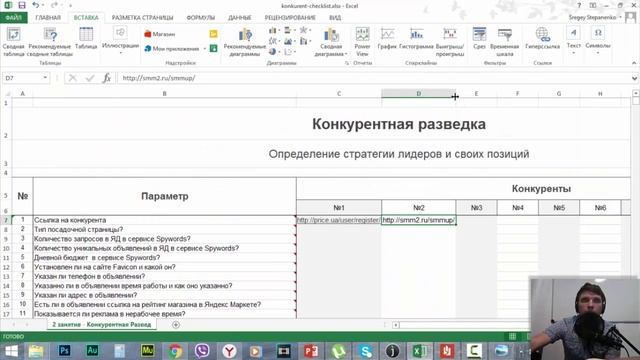Screen dimensions: 640x360
Task: Open the ФАЙЛ tab
Action: [x=13, y=18]
